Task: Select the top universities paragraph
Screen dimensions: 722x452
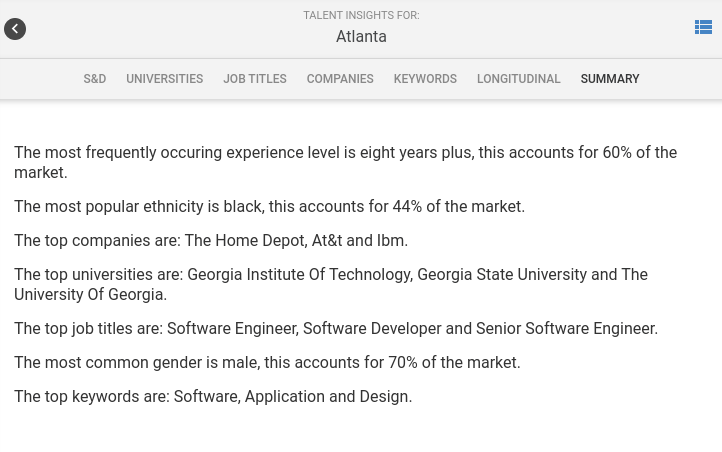Action: [x=331, y=284]
